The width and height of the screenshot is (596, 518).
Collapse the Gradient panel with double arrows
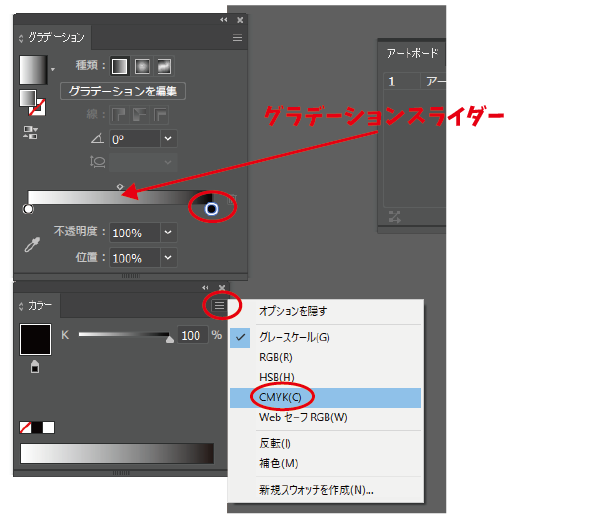(224, 20)
